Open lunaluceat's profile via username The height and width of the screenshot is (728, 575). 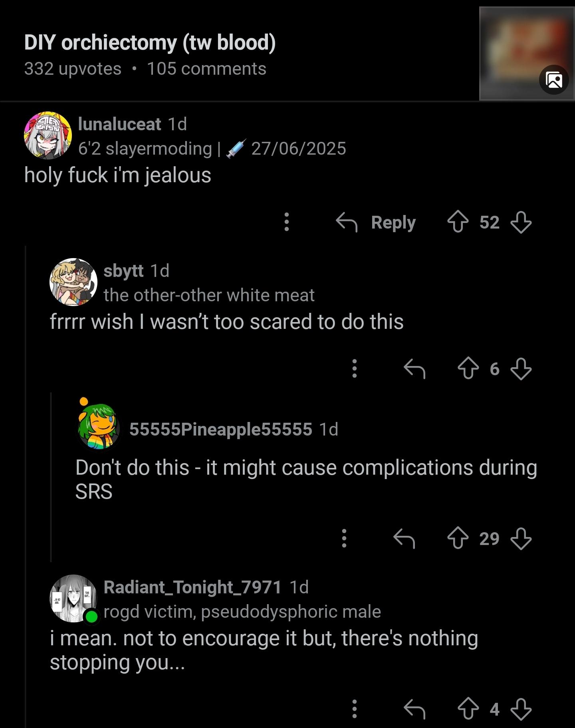pyautogui.click(x=119, y=124)
